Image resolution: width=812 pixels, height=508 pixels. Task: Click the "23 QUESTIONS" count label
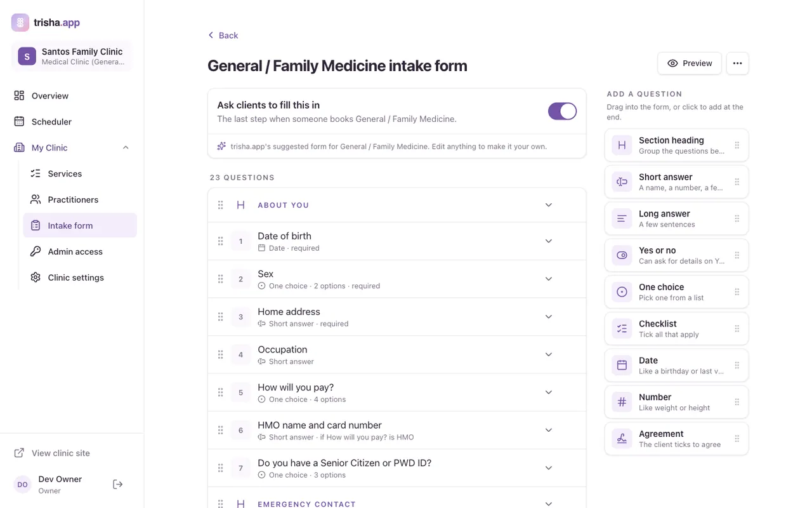pos(242,178)
